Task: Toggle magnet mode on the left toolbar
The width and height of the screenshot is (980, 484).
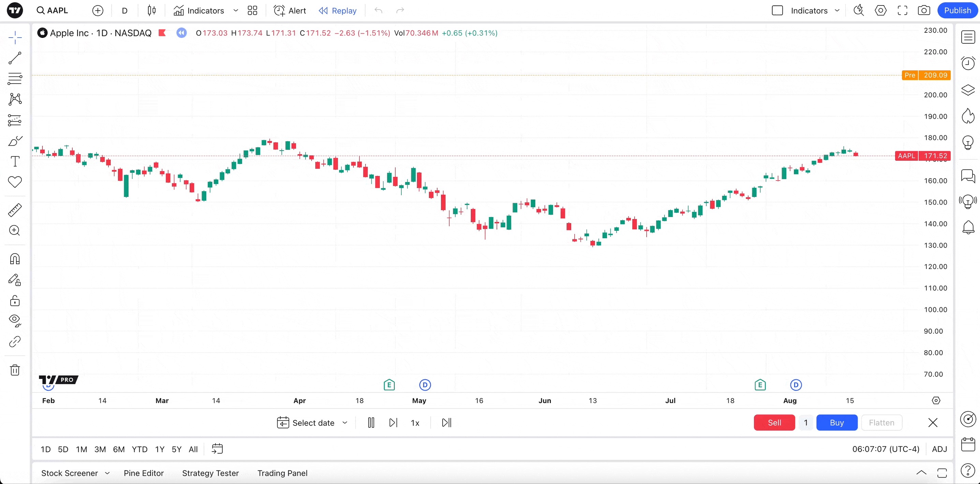Action: pos(15,259)
